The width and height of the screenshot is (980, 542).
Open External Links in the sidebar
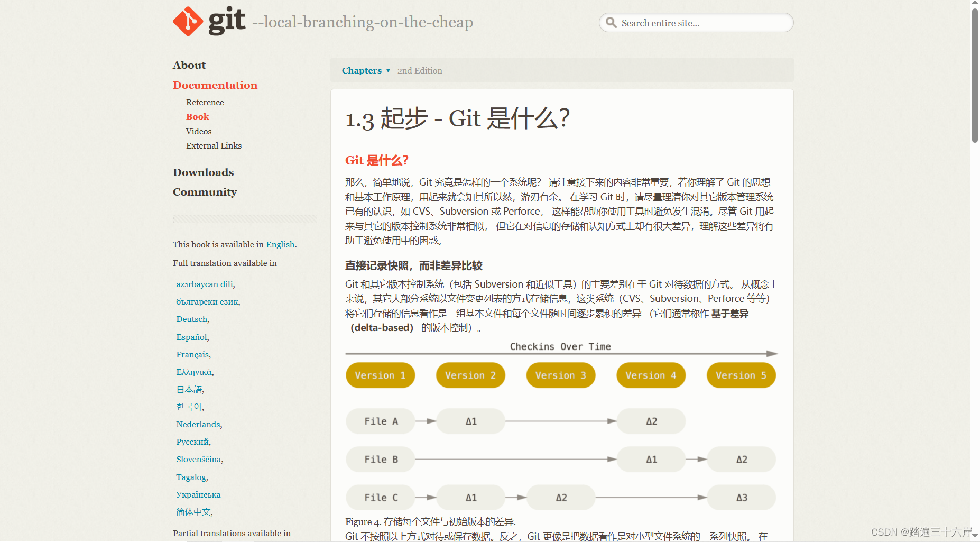tap(214, 145)
